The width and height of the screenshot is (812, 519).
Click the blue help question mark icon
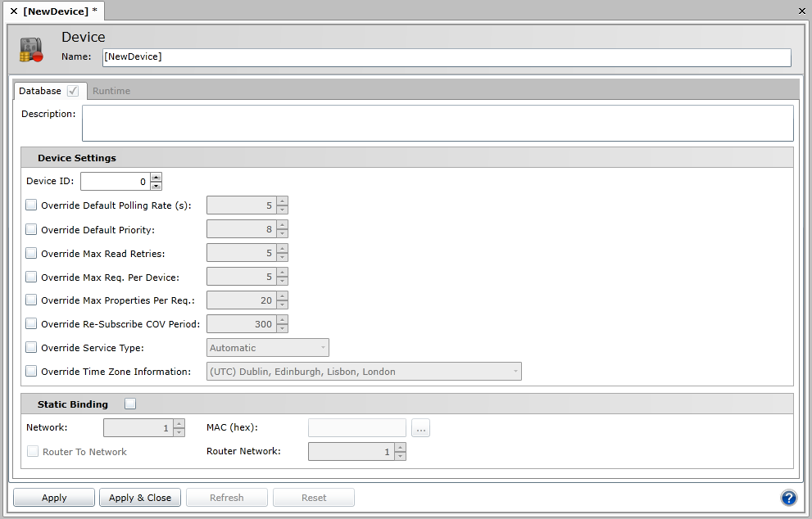point(788,498)
